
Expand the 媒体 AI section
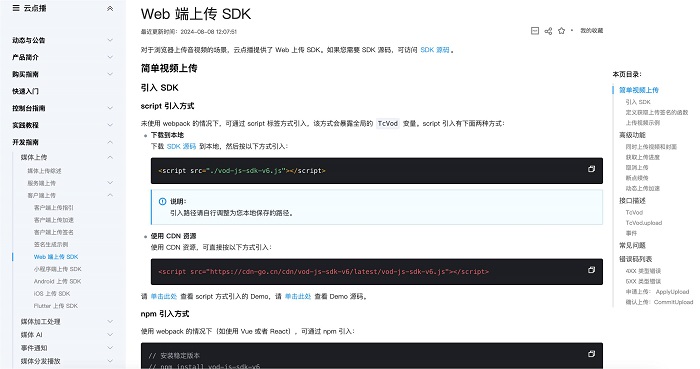pos(110,335)
